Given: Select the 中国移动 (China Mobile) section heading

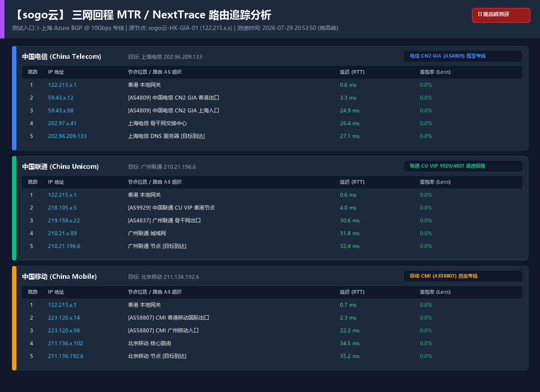Looking at the screenshot, I should (59, 276).
